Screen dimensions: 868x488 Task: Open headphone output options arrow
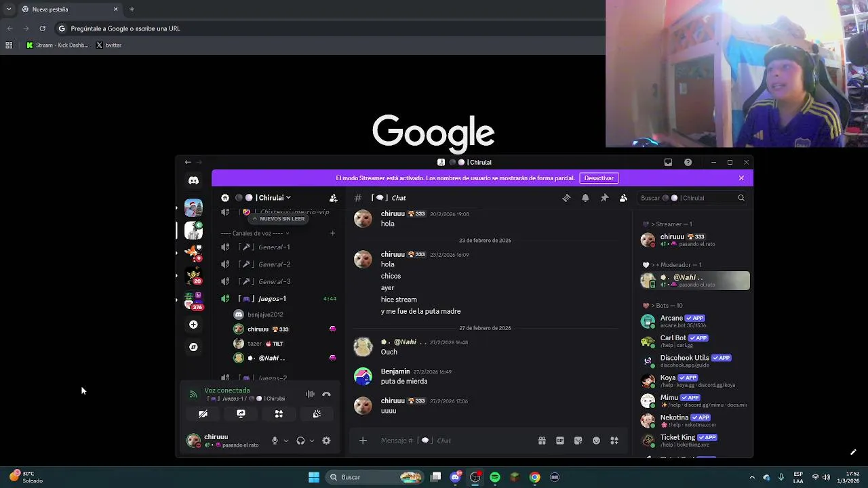[311, 441]
